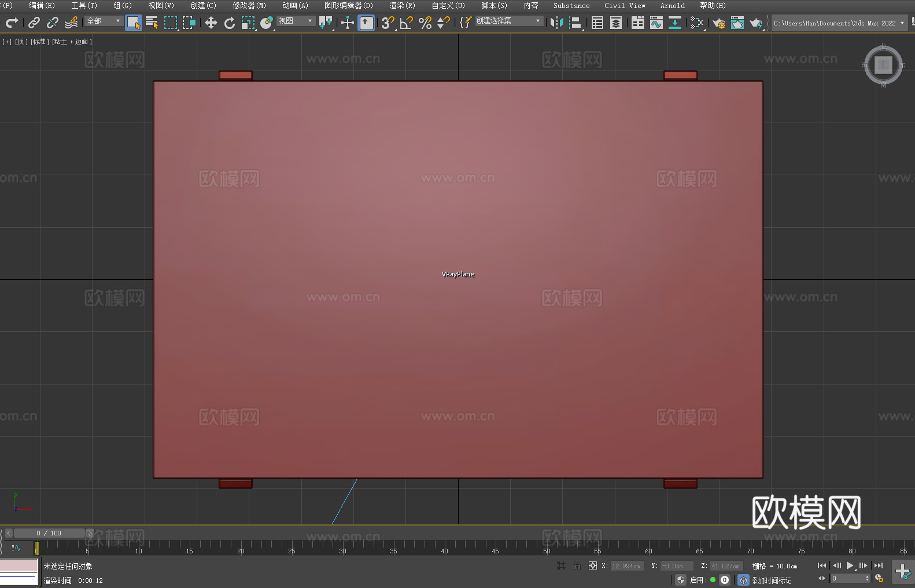Toggle Select and Manipulate crosshair
This screenshot has width=915, height=588.
(x=348, y=23)
